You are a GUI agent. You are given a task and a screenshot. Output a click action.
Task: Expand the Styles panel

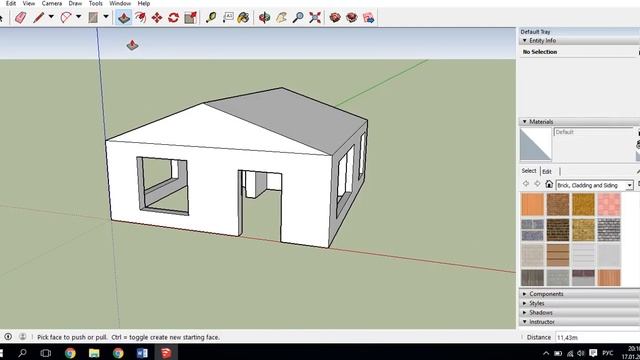point(524,303)
